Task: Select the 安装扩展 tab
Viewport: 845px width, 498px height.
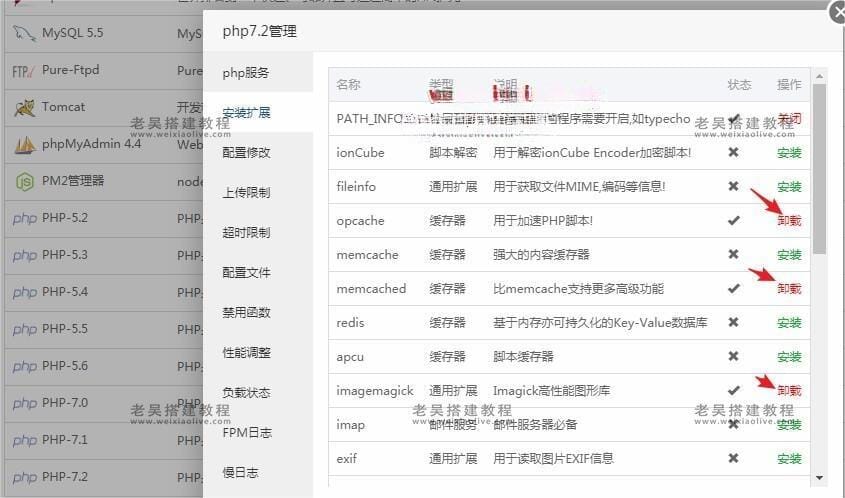Action: (258, 113)
